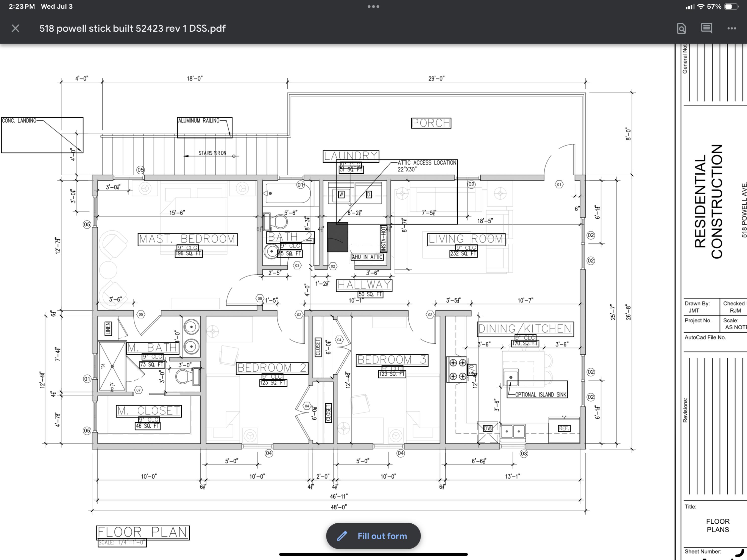Click the ATTIC ACCESS LOCATION note
The image size is (747, 560).
click(x=427, y=166)
